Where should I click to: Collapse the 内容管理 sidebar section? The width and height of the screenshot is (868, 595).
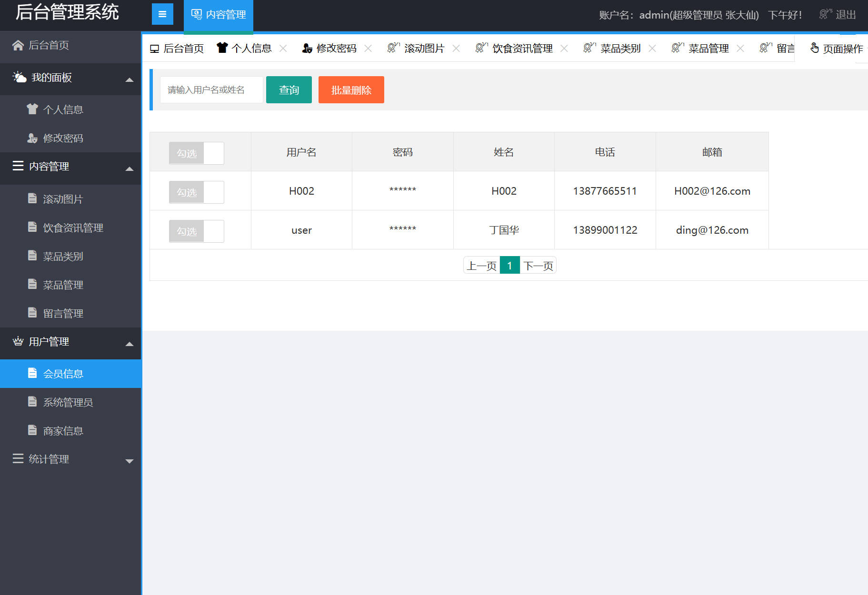129,169
